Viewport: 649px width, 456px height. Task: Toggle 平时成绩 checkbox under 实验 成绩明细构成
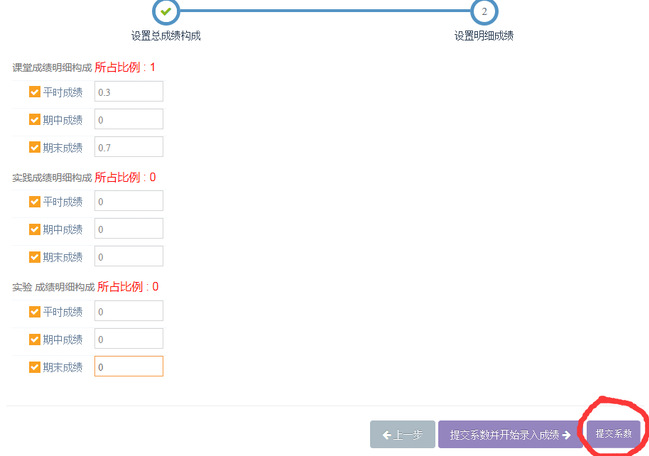tap(35, 311)
